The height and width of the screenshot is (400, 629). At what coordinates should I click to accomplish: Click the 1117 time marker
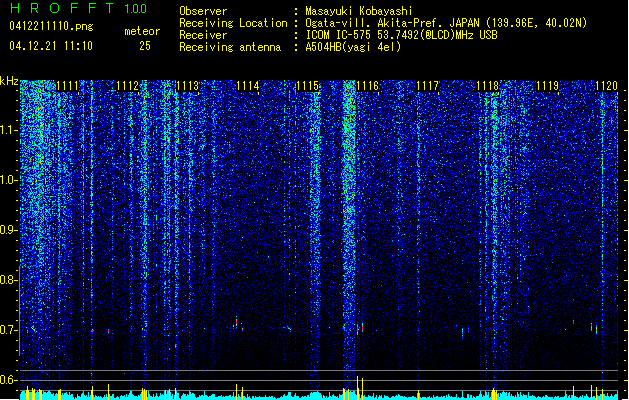[x=428, y=86]
